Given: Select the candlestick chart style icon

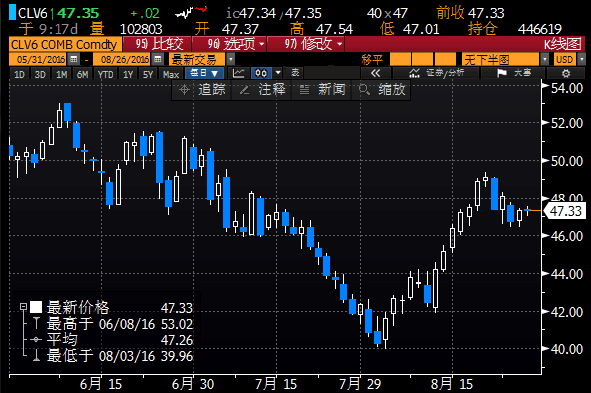Looking at the screenshot, I should pos(261,73).
